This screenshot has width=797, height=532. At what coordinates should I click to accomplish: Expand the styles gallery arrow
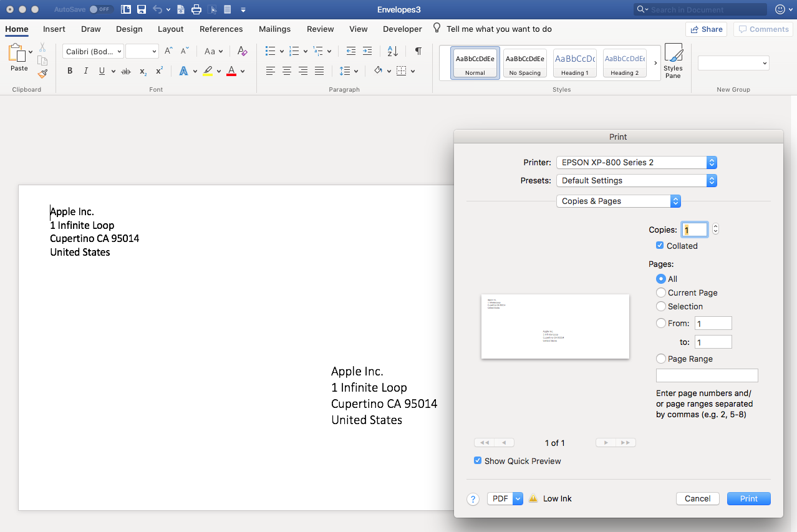tap(655, 63)
